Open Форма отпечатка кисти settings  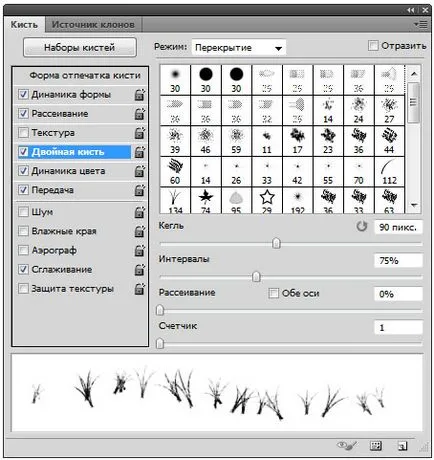tap(85, 76)
